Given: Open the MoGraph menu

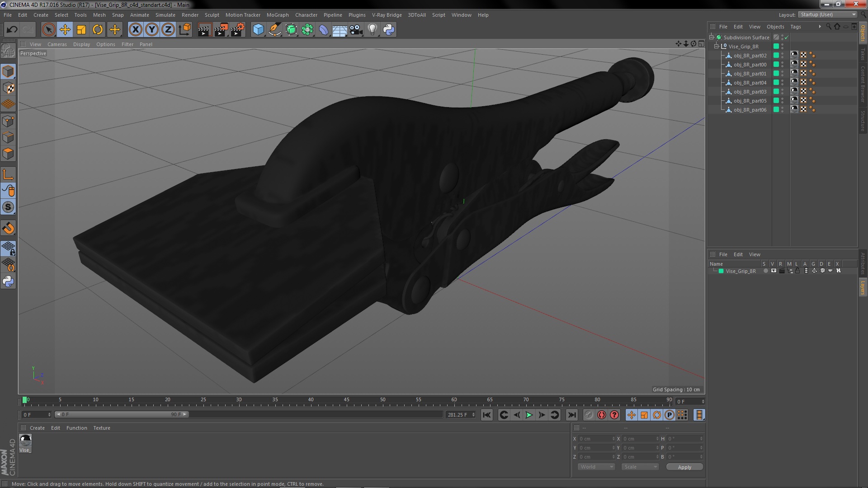Looking at the screenshot, I should (x=277, y=15).
